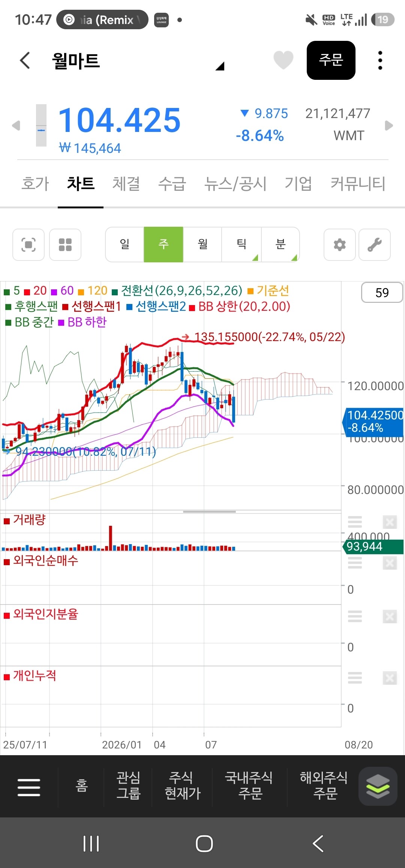Open Android recent apps button

click(x=91, y=844)
